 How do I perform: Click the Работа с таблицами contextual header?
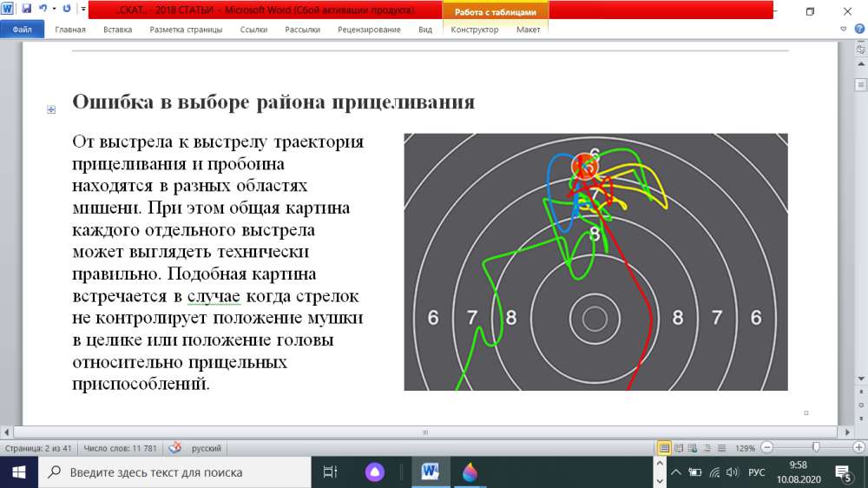click(496, 11)
